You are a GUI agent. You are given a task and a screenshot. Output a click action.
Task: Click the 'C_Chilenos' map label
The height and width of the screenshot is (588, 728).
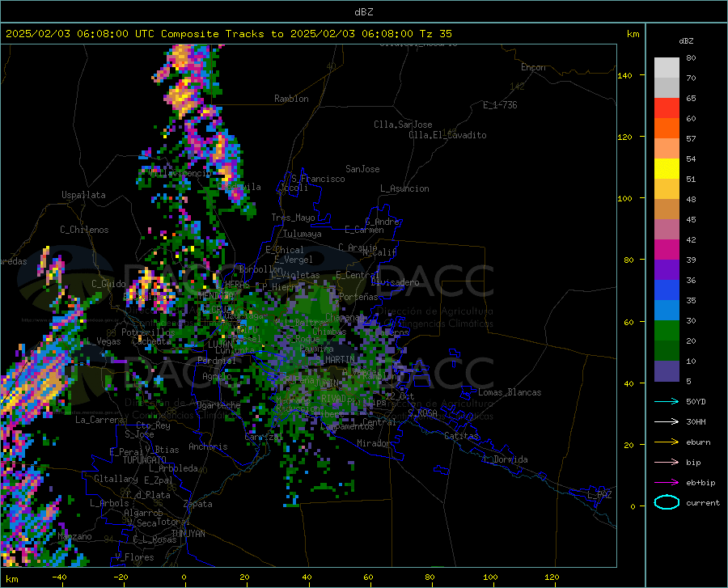pyautogui.click(x=84, y=230)
